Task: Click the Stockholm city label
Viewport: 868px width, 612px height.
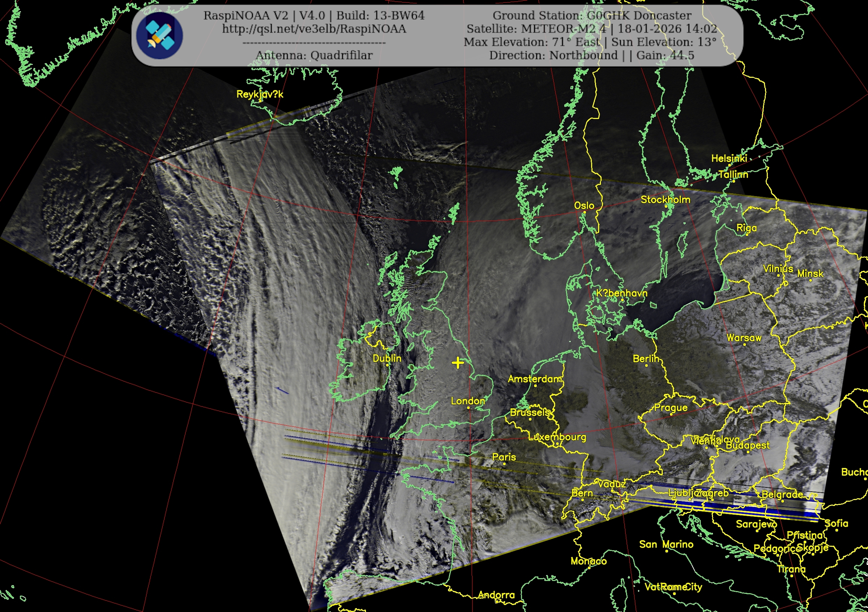Action: point(665,200)
